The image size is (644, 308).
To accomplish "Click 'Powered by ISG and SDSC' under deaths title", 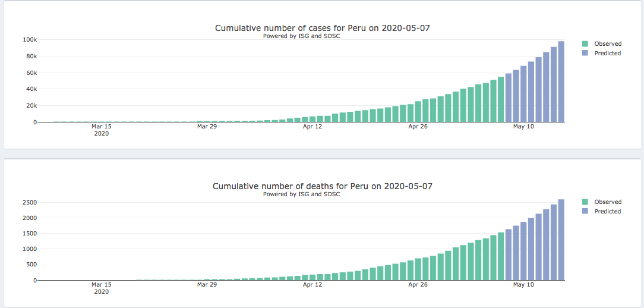I will 301,194.
